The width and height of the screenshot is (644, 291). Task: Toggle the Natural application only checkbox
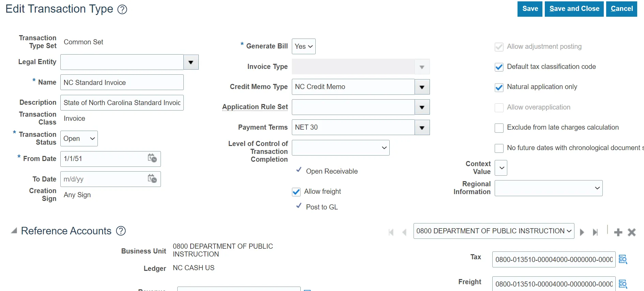499,87
